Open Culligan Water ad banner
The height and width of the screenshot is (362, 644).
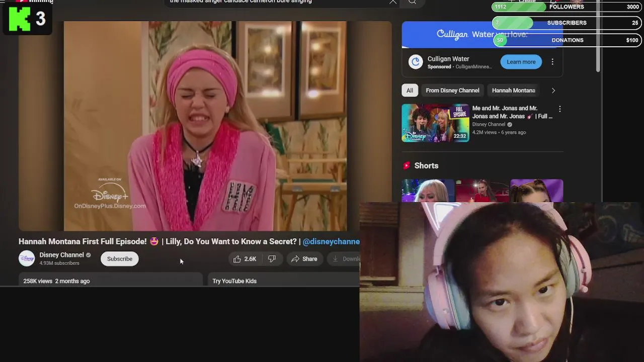point(482,34)
